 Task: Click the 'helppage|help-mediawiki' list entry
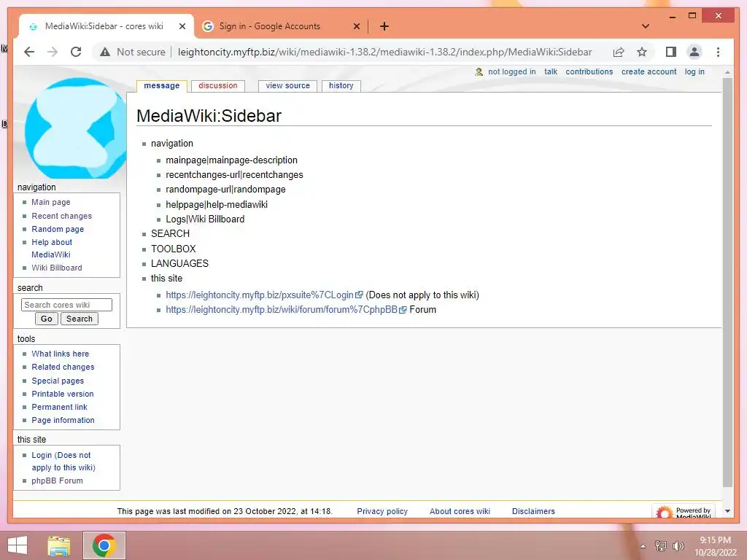(216, 204)
